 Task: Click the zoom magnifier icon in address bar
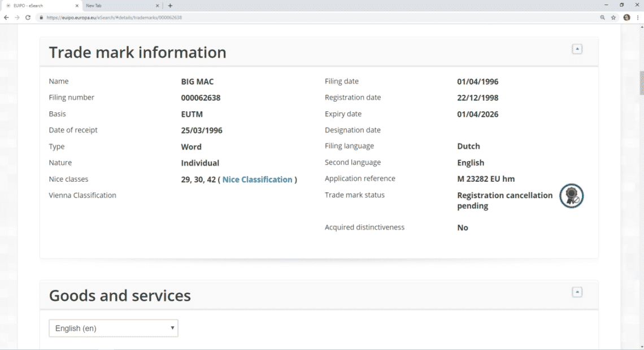603,17
